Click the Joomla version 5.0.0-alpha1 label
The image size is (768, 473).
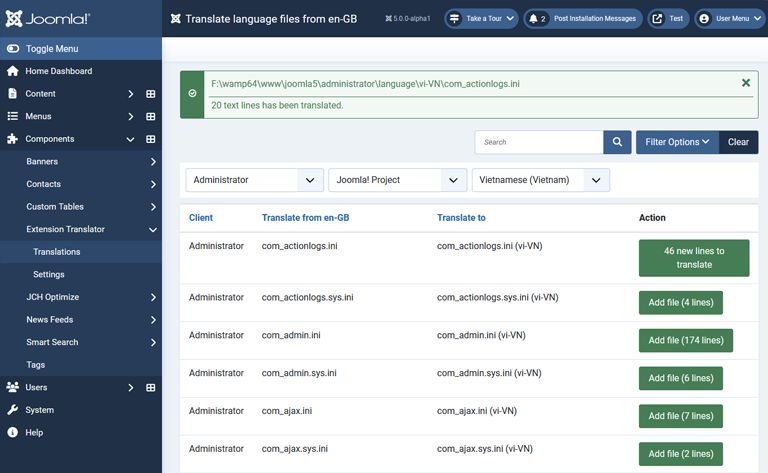pyautogui.click(x=408, y=19)
